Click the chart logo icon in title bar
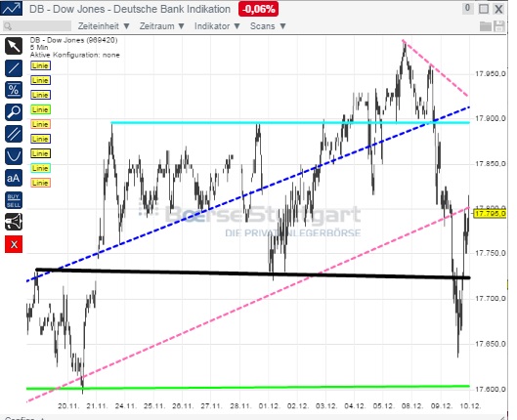This screenshot has height=420, width=517. 12,8
